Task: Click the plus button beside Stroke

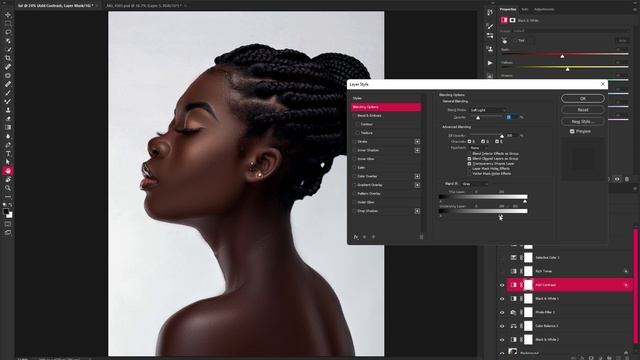Action: 417,142
